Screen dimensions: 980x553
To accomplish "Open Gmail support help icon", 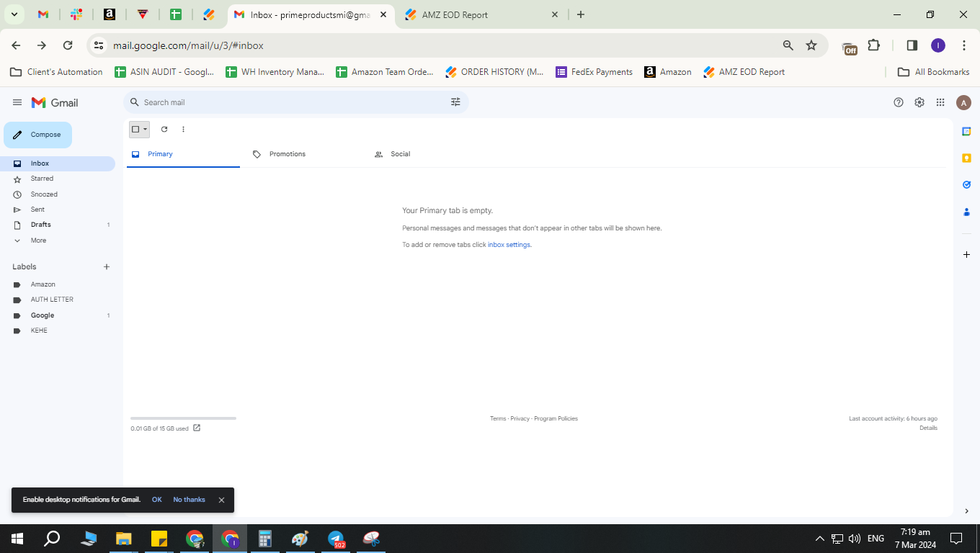I will pyautogui.click(x=899, y=102).
